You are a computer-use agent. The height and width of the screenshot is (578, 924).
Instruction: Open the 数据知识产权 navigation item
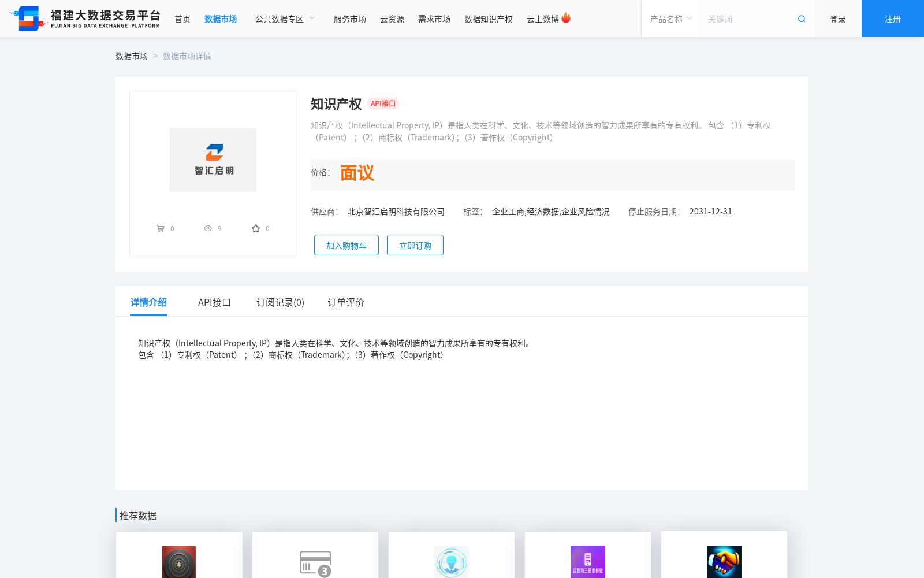click(489, 19)
